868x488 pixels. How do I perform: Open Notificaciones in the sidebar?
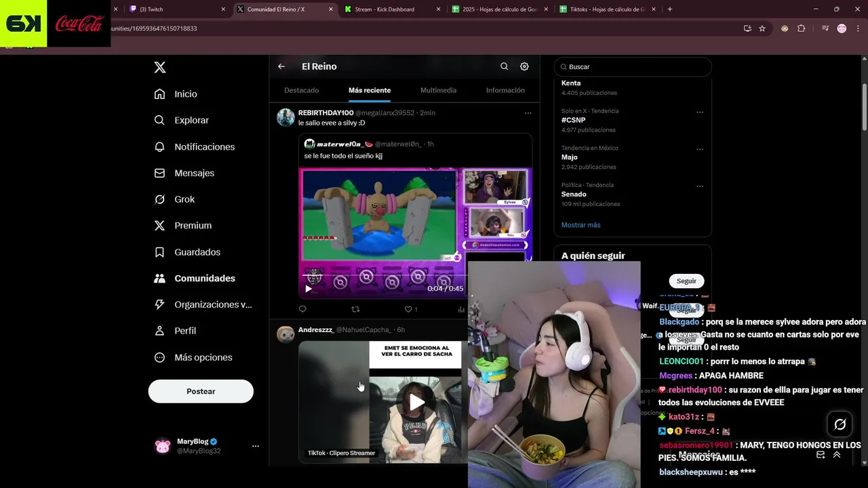[195, 146]
